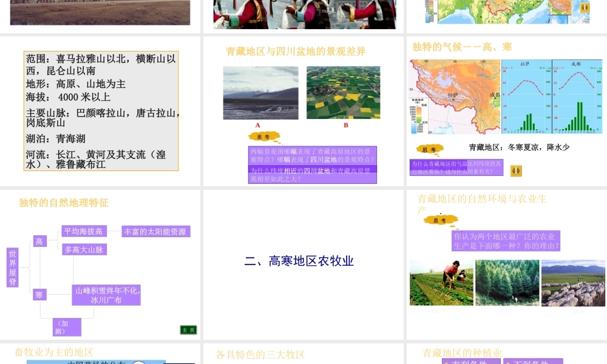Click the text line 湖泊: 青海湖
This screenshot has height=364, width=607.
point(56,138)
